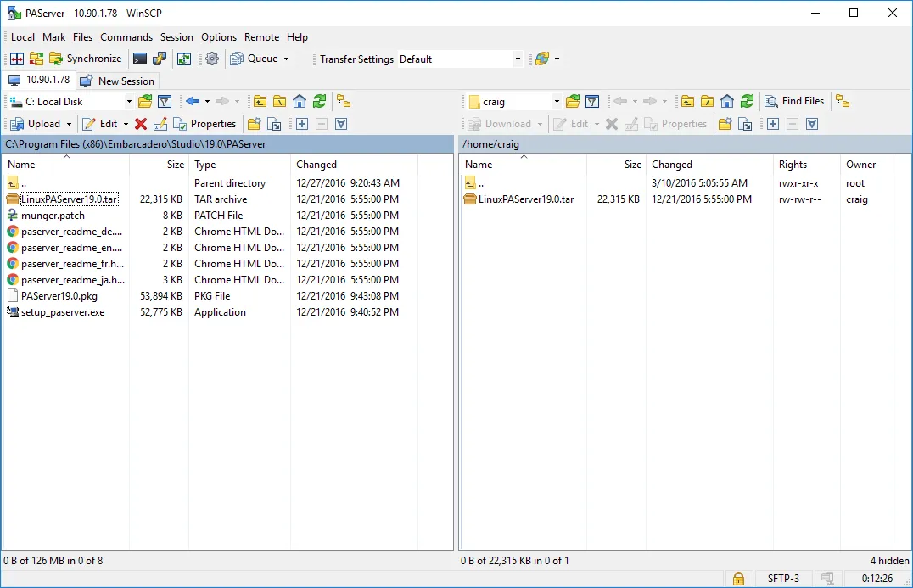Click remote panel Open Directory icon
Screen dimensions: 913x588
573,102
